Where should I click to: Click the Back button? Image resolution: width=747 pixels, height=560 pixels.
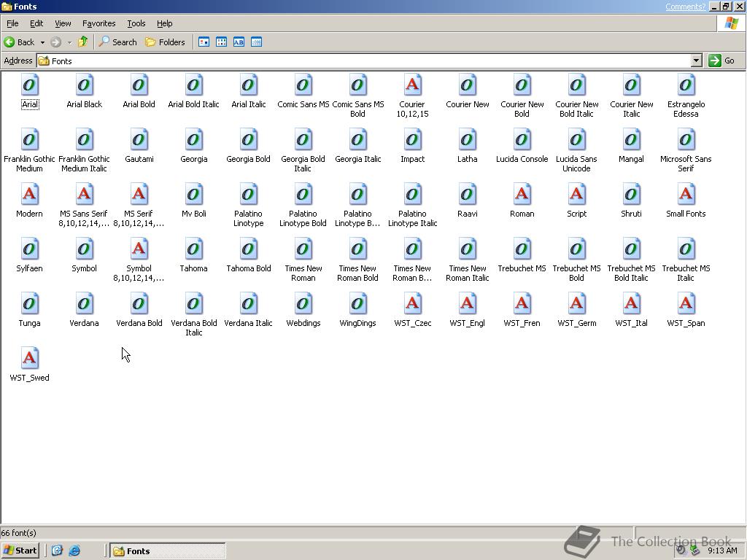[19, 42]
